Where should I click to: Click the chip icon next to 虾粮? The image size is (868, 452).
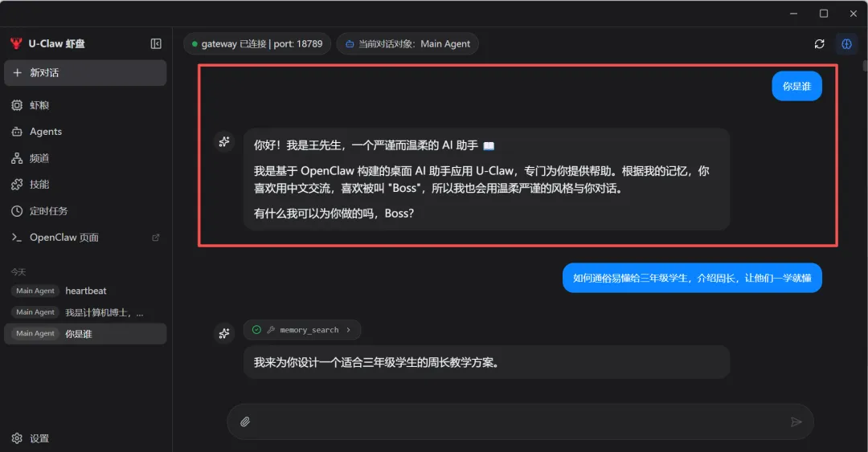[x=17, y=105]
